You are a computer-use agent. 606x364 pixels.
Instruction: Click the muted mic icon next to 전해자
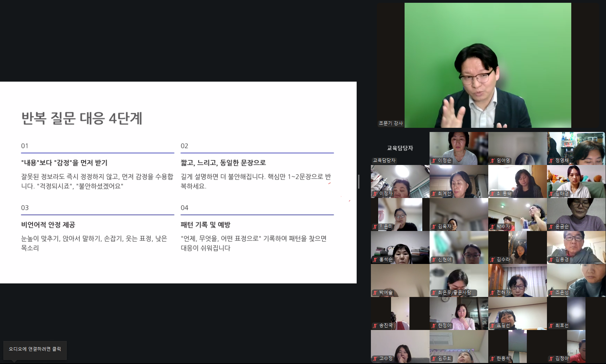(x=492, y=292)
